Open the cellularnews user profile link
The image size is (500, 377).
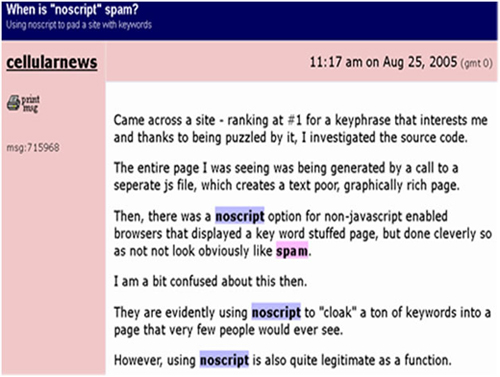[x=52, y=62]
